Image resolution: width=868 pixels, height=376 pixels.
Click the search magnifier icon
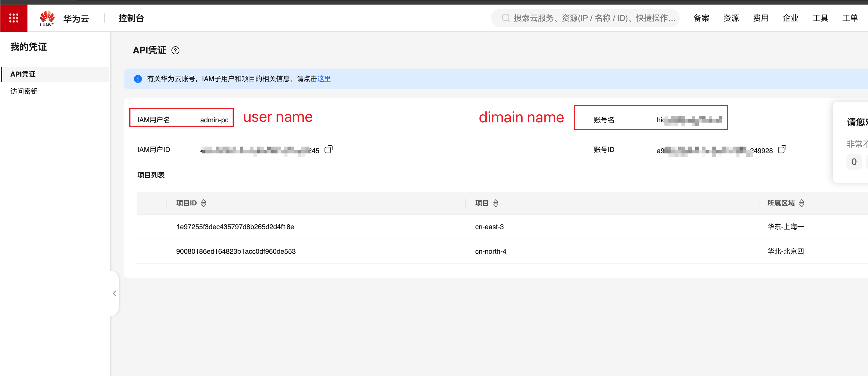506,18
